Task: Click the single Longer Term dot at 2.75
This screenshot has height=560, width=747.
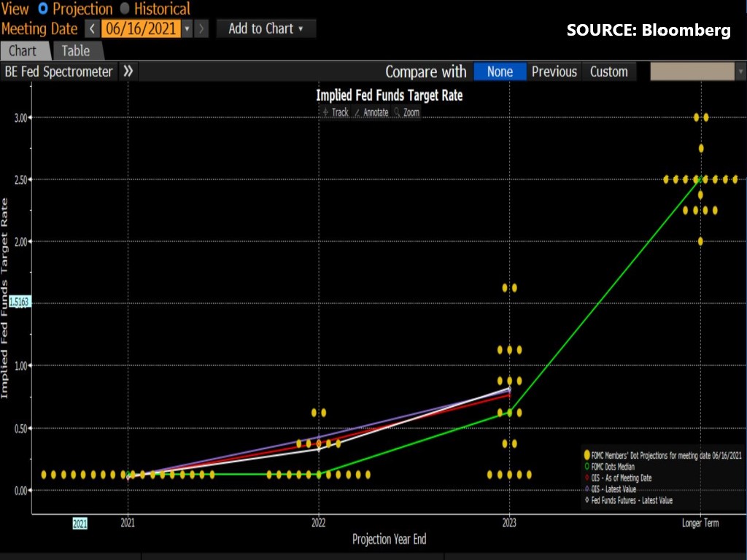Action: coord(701,149)
